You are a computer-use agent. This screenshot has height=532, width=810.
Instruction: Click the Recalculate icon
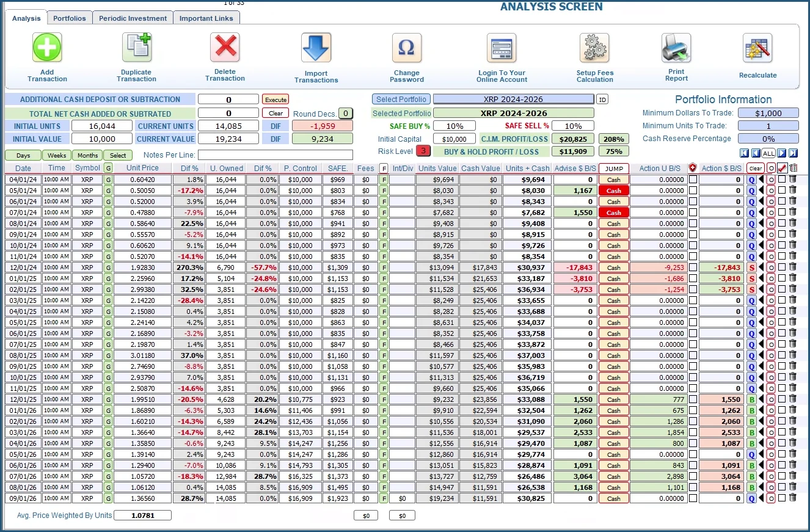coord(757,48)
